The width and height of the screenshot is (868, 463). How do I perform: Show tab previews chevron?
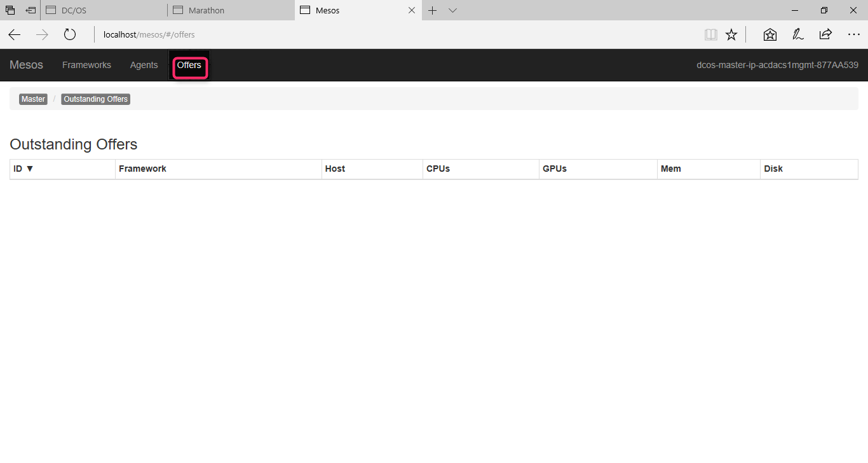click(452, 10)
